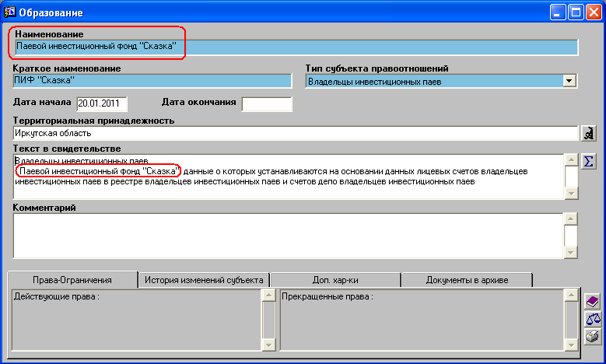The height and width of the screenshot is (364, 606).
Task: Close the Образование window
Action: [594, 12]
